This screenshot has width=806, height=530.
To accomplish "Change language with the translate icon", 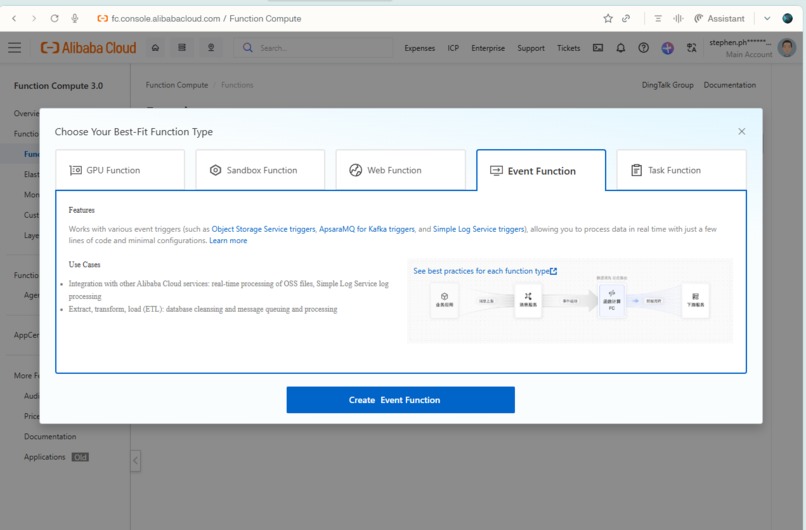I will click(691, 48).
